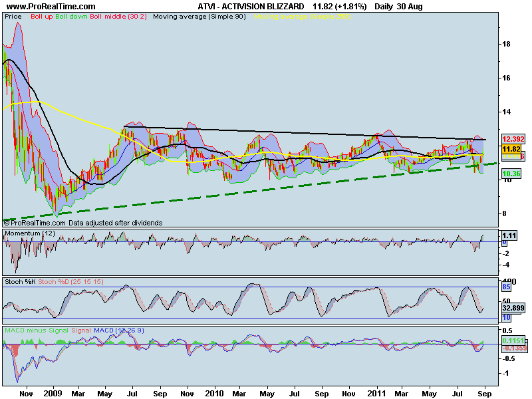The image size is (532, 399).
Task: Select the Boll middle (30 2) legend
Action: 118,16
